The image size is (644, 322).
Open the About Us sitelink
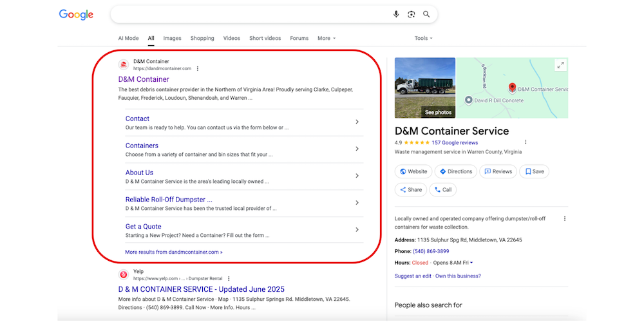tap(139, 173)
